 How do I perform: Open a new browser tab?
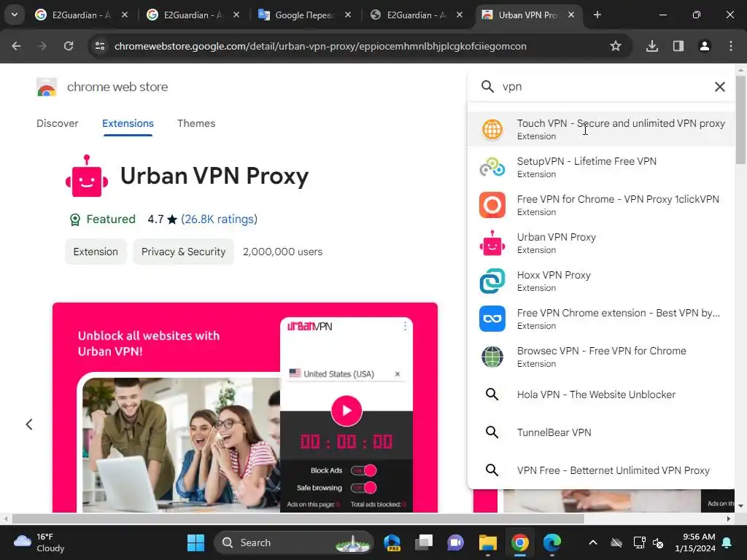tap(597, 15)
